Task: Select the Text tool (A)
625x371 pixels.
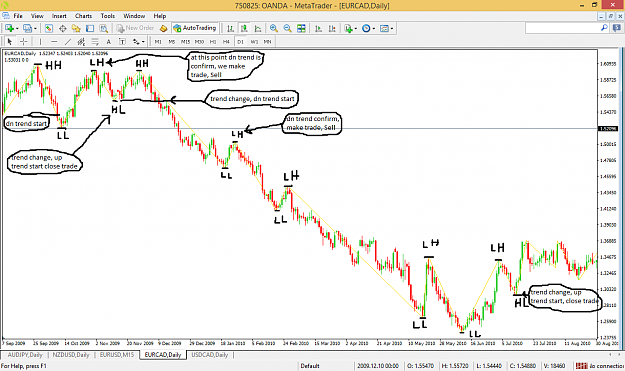Action: point(108,41)
